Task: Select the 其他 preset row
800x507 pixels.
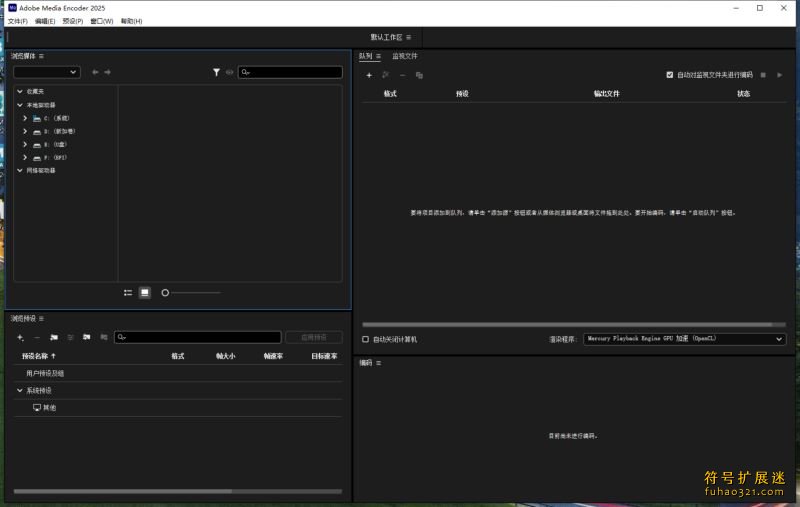Action: (178, 408)
